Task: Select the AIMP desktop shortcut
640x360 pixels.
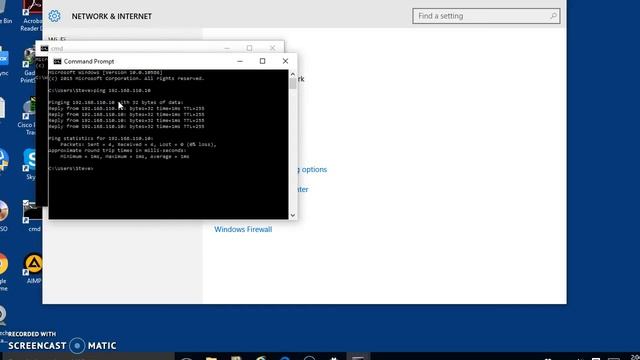Action: point(33,269)
